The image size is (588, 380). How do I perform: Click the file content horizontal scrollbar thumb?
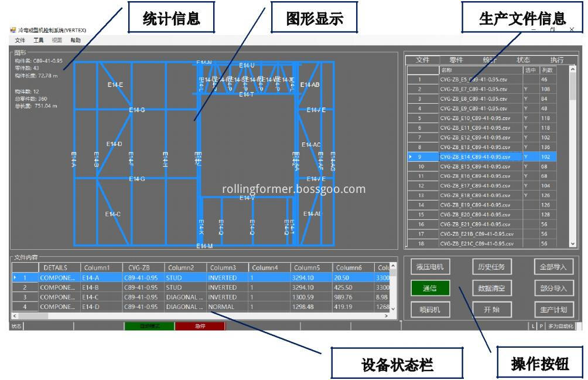pyautogui.click(x=33, y=316)
